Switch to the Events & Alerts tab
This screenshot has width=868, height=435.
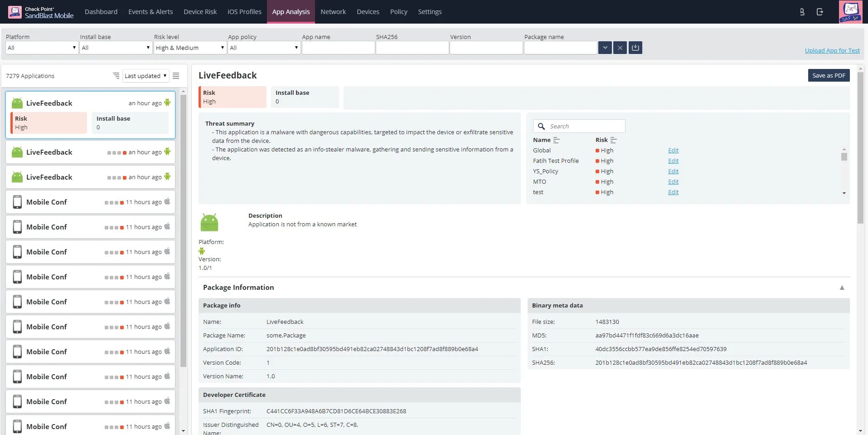click(150, 12)
